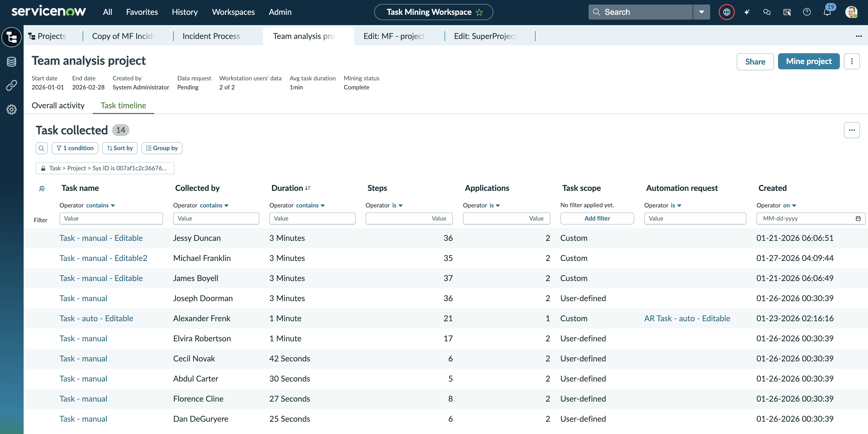868x434 pixels.
Task: Open the Admin menu
Action: pyautogui.click(x=280, y=12)
